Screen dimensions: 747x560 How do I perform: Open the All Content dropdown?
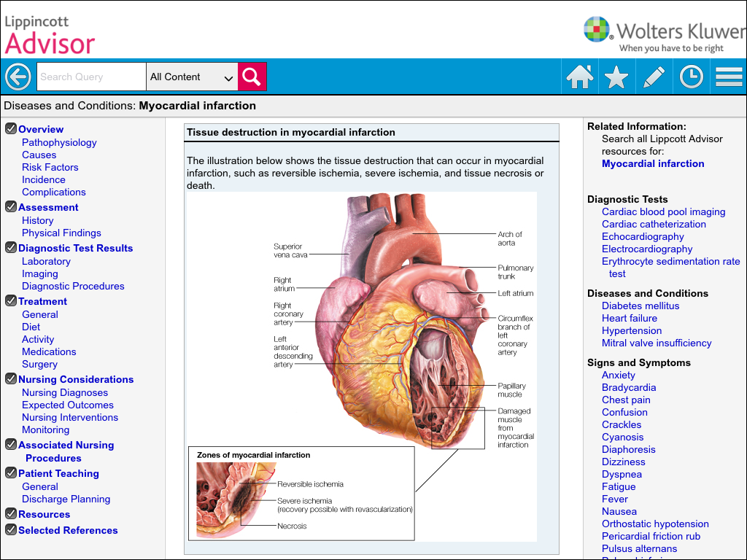coord(192,77)
